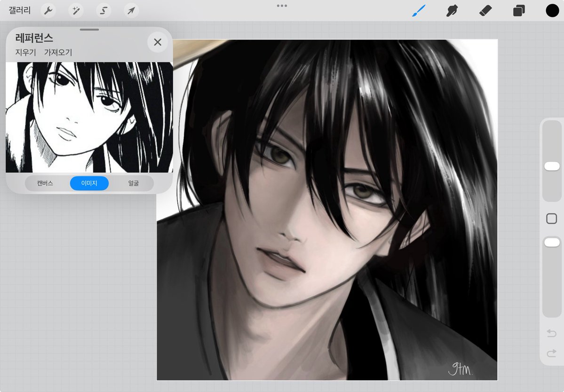Click the 레퍼런스 panel title
Image resolution: width=564 pixels, height=392 pixels.
pyautogui.click(x=34, y=38)
